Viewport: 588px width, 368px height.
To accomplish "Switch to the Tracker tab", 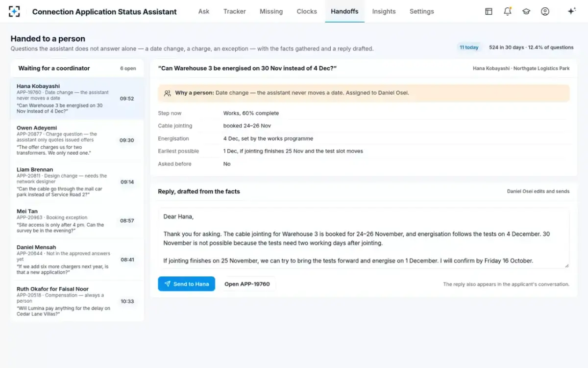I will pos(235,11).
